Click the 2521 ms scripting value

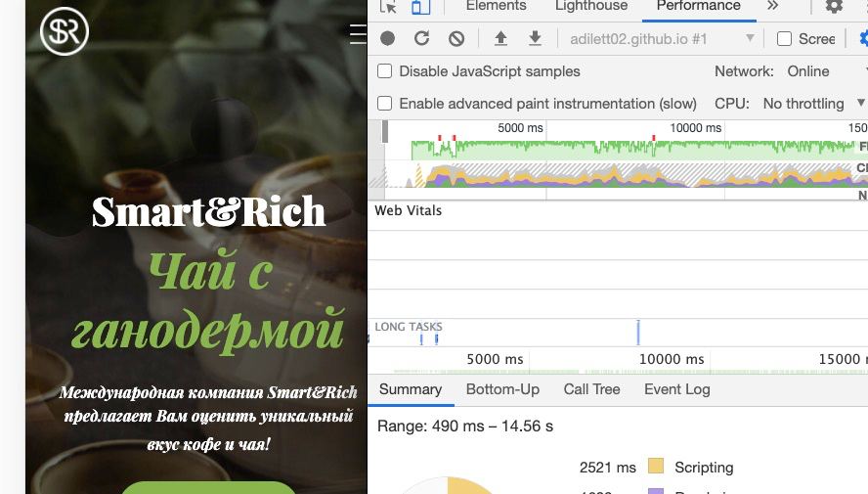coord(608,468)
